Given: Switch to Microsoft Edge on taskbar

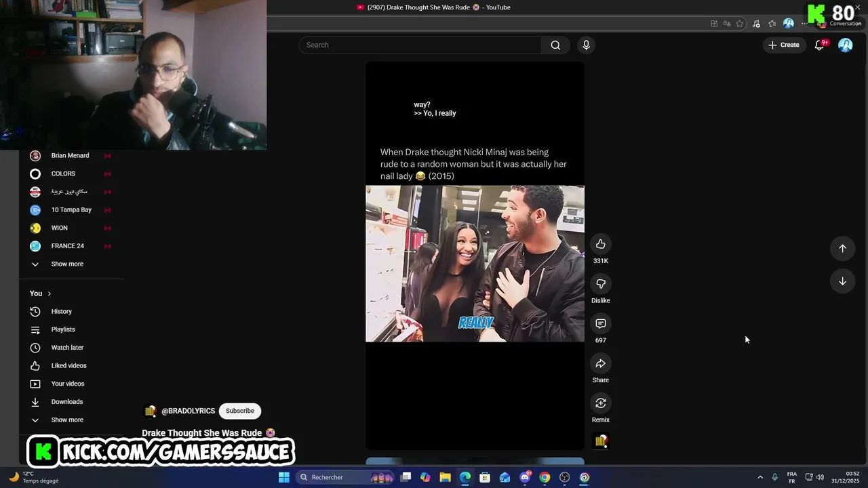Looking at the screenshot, I should click(465, 477).
